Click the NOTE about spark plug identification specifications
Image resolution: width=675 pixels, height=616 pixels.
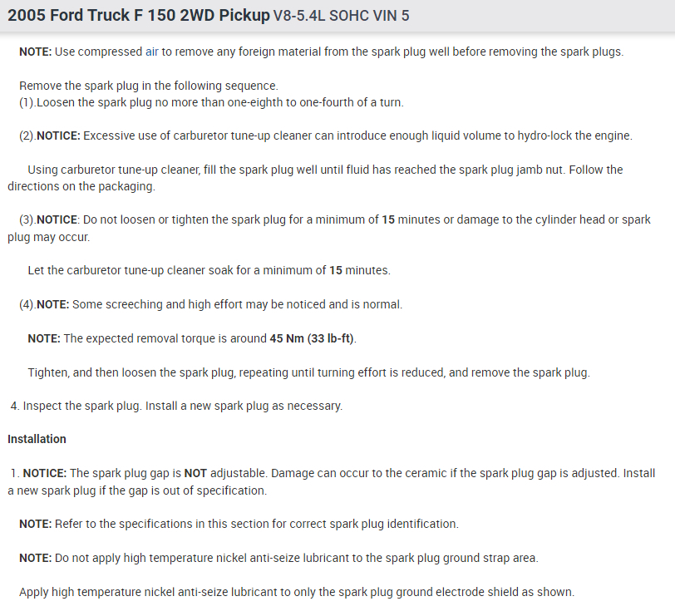point(239,524)
